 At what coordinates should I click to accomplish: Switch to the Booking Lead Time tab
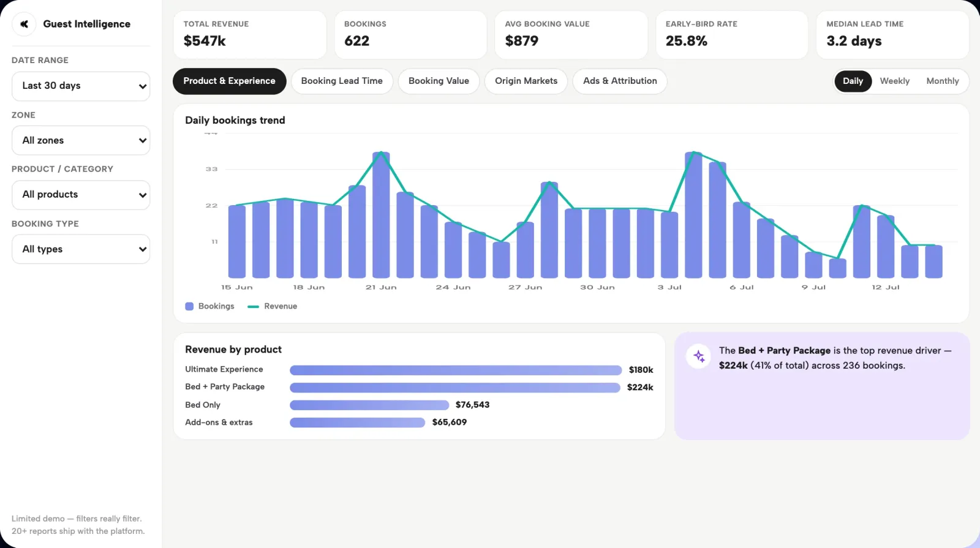(x=342, y=81)
